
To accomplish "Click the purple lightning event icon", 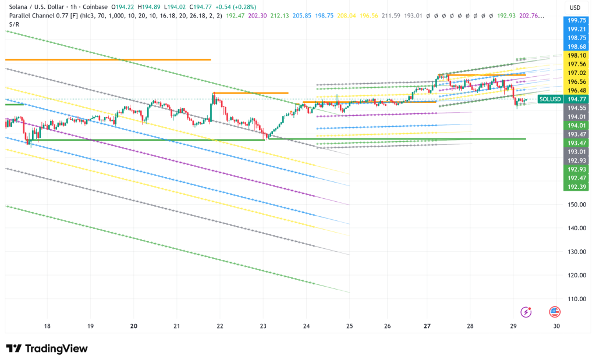I will (x=526, y=312).
